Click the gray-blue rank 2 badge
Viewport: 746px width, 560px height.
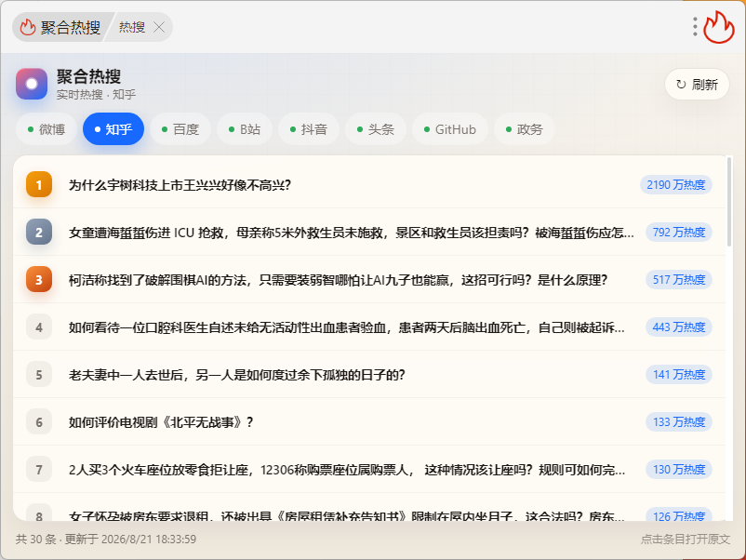tap(39, 233)
